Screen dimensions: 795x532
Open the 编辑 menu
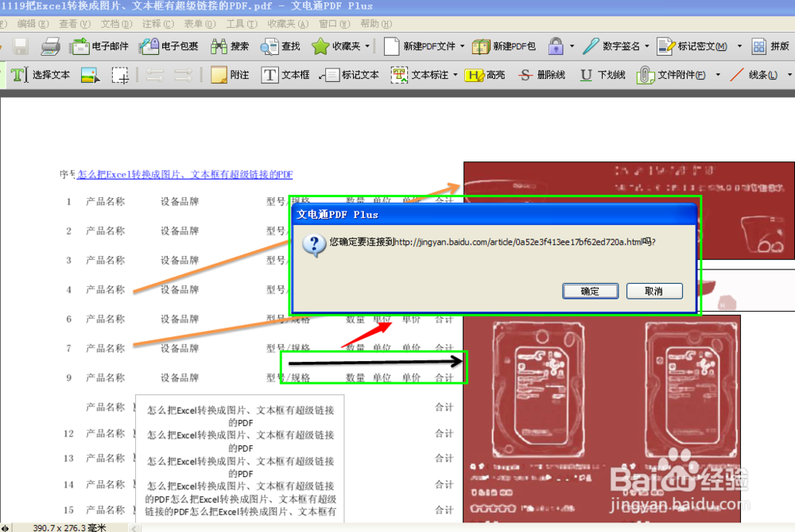[33, 24]
